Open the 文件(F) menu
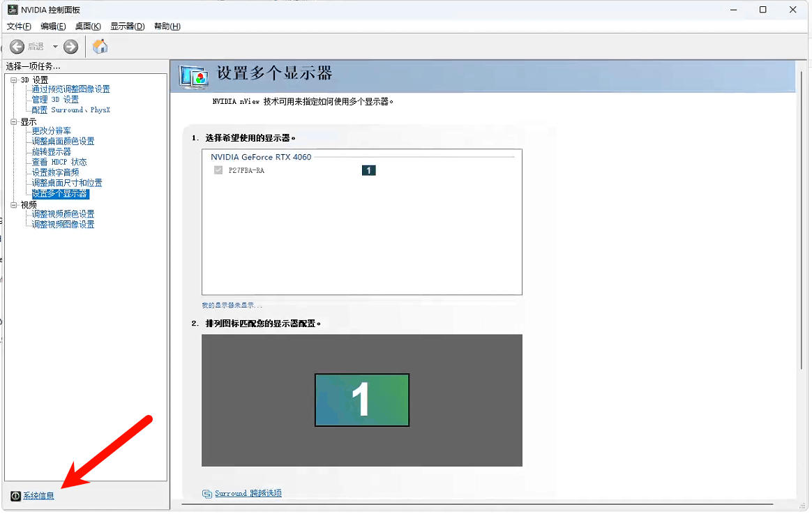 tap(19, 27)
